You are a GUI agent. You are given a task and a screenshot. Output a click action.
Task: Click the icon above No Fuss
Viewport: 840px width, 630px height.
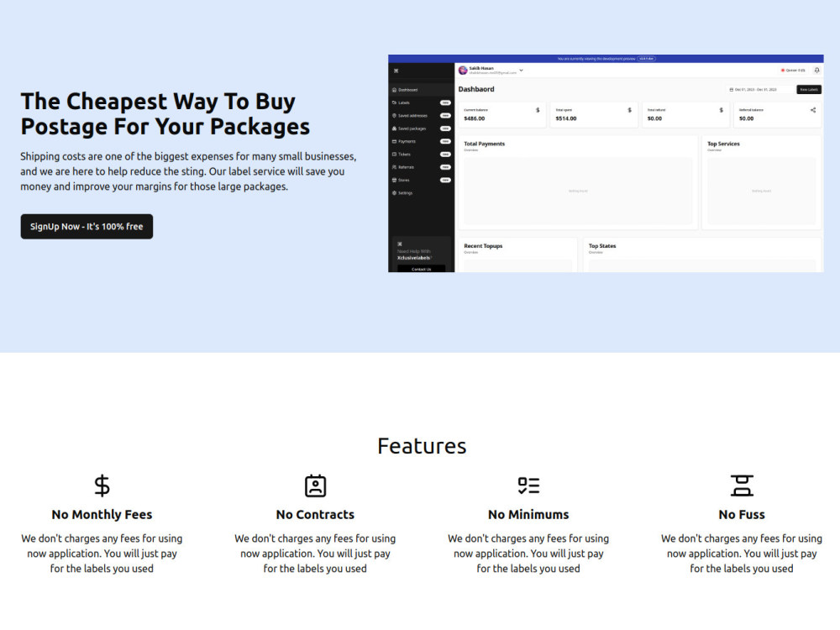(x=742, y=486)
